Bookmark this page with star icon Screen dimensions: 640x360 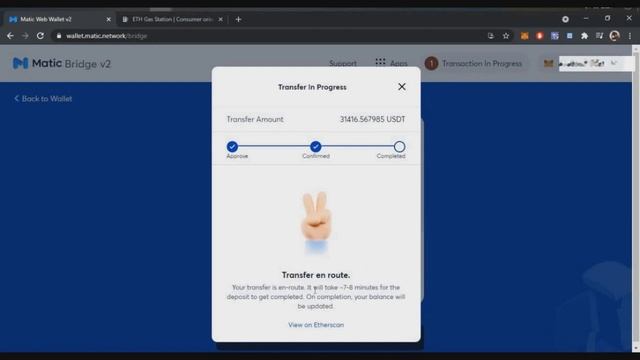click(506, 36)
